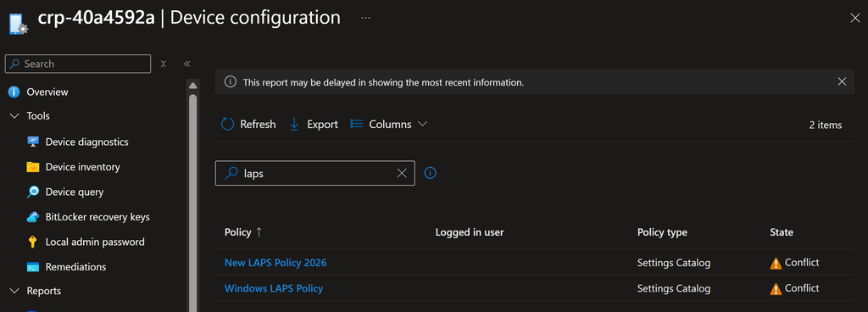Open Device inventory
Viewport: 868px width, 312px height.
[82, 167]
